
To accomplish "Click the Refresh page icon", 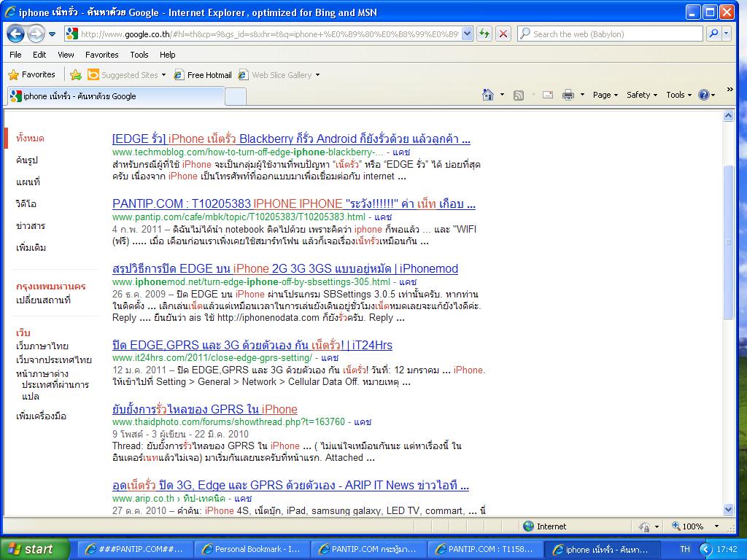I will [484, 34].
